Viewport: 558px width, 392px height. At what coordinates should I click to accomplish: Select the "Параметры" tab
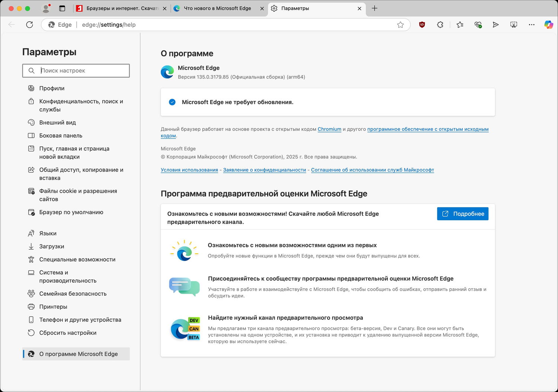click(317, 8)
